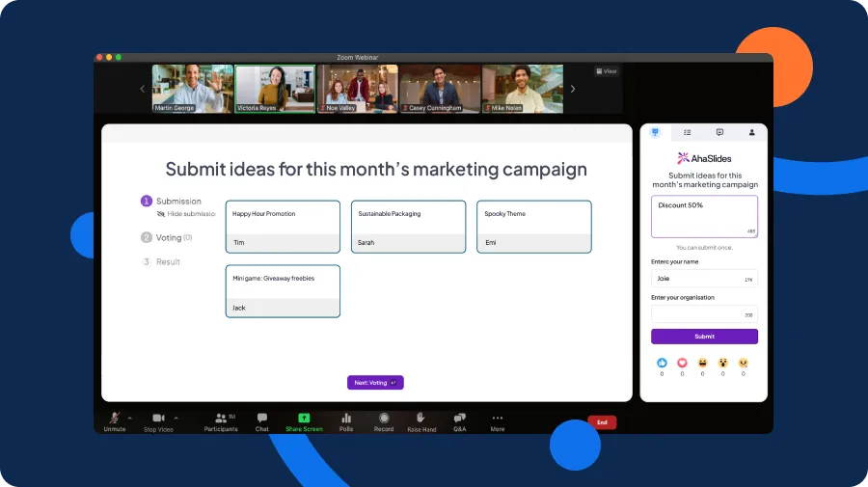This screenshot has height=487, width=868.
Task: Start recording with the Record icon
Action: (384, 418)
